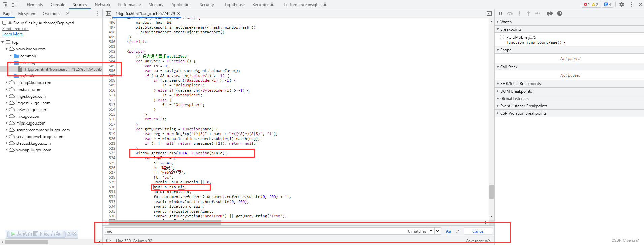
Task: Cancel the in-file search
Action: 478,231
